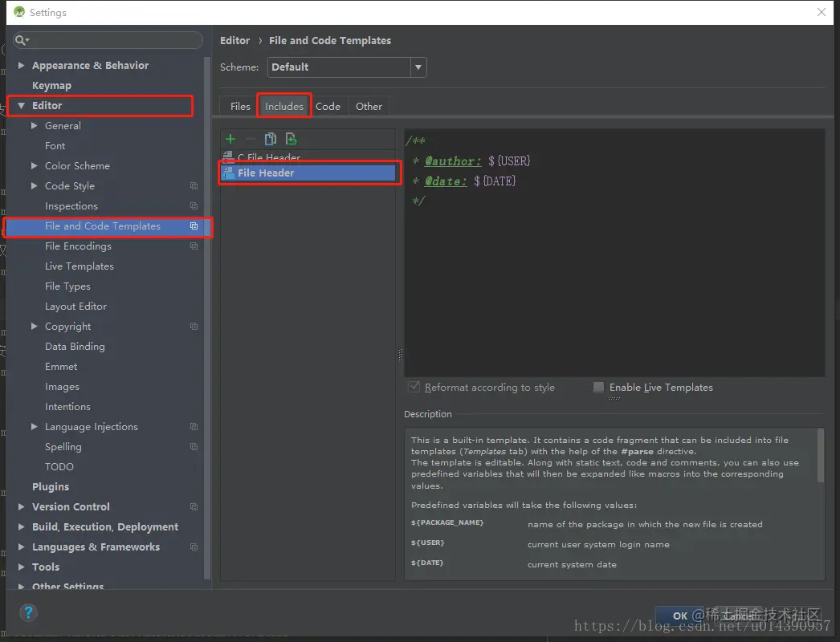
Task: Expand Appearance & Behavior section
Action: click(22, 65)
